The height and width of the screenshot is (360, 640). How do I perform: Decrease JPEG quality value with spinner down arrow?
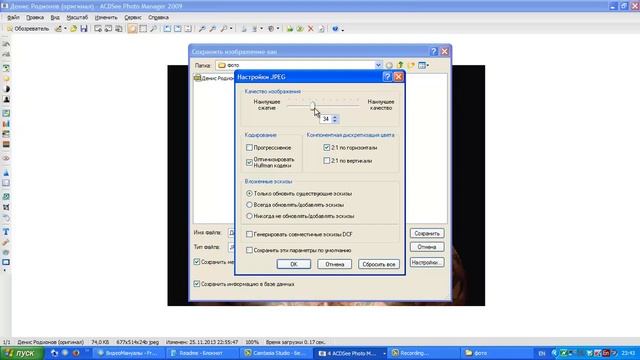click(335, 121)
